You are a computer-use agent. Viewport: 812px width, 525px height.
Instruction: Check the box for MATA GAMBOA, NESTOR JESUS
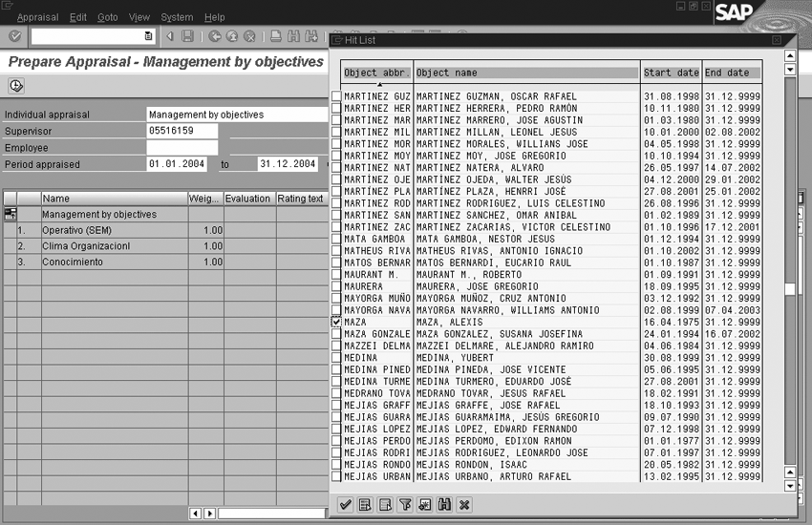pyautogui.click(x=336, y=239)
